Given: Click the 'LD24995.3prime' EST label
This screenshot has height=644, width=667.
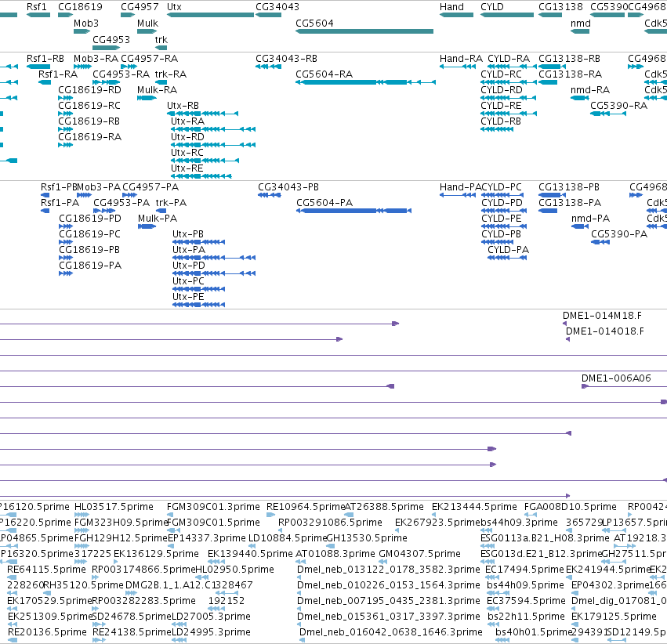Looking at the screenshot, I should [x=211, y=632].
